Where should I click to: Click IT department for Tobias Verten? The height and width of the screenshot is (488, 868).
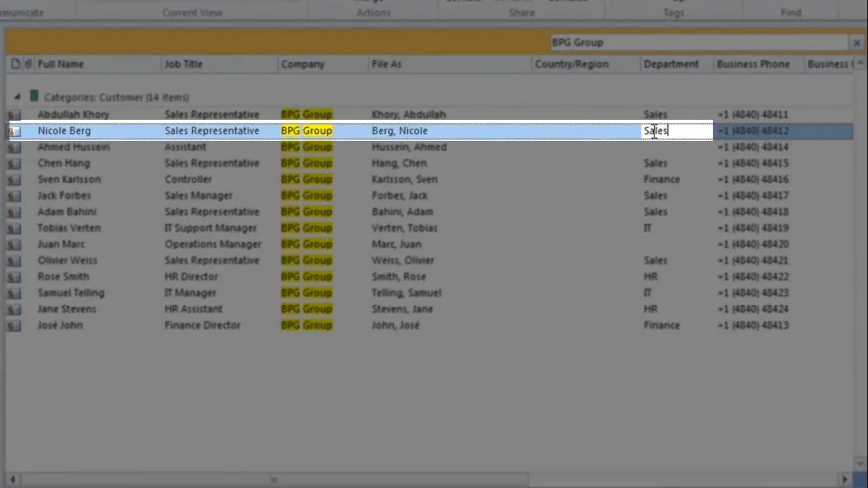[648, 228]
